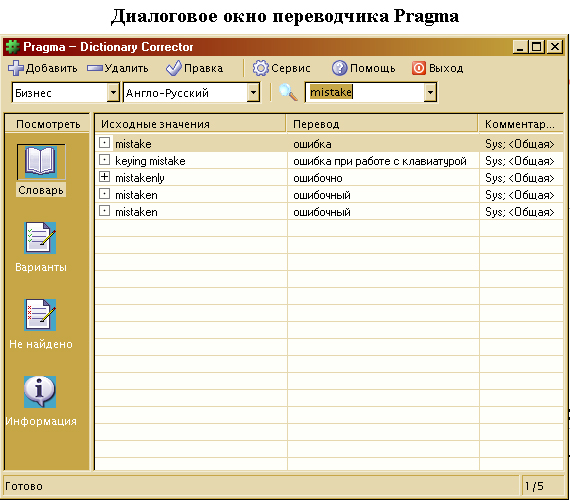The width and height of the screenshot is (570, 500).
Task: Click the comment cell in the mistake row
Action: (x=520, y=144)
